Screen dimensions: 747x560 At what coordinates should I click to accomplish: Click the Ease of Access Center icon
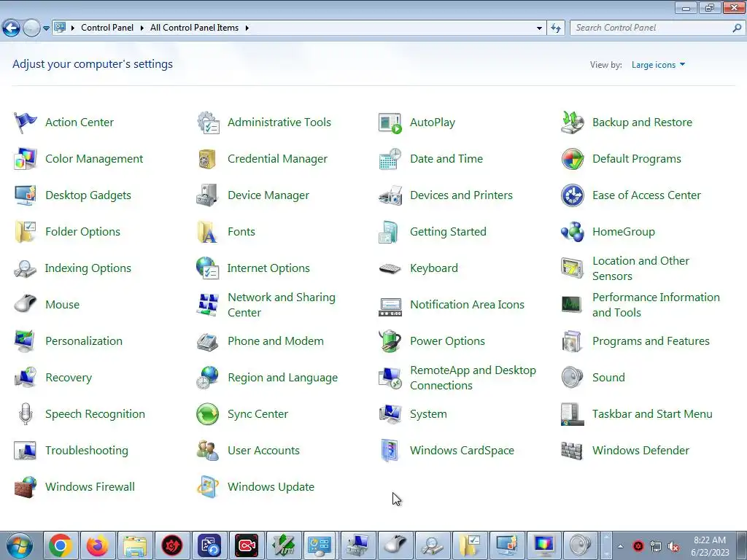coord(572,195)
